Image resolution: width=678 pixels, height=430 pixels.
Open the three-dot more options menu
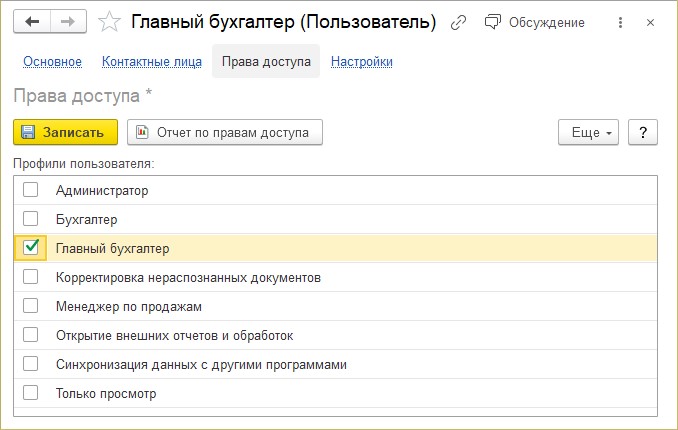click(x=620, y=22)
